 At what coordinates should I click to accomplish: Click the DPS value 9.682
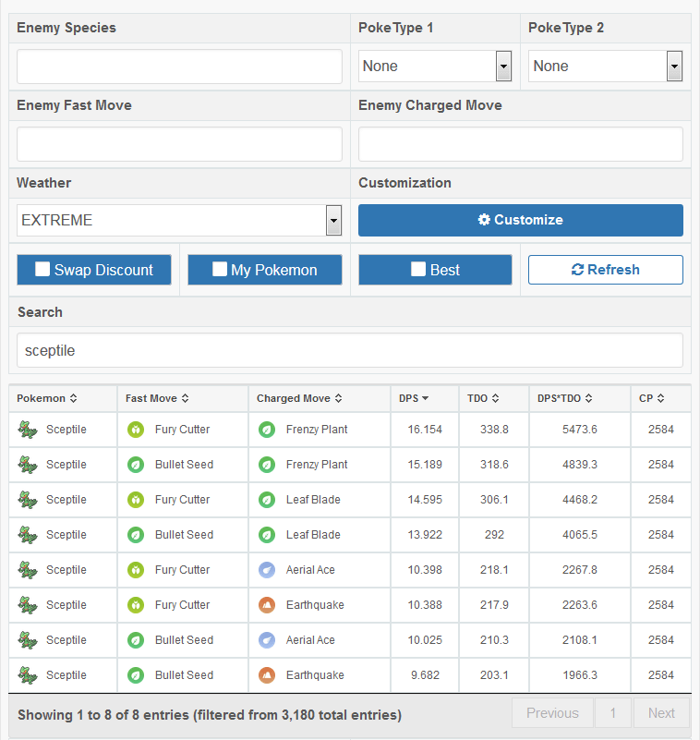tap(425, 675)
